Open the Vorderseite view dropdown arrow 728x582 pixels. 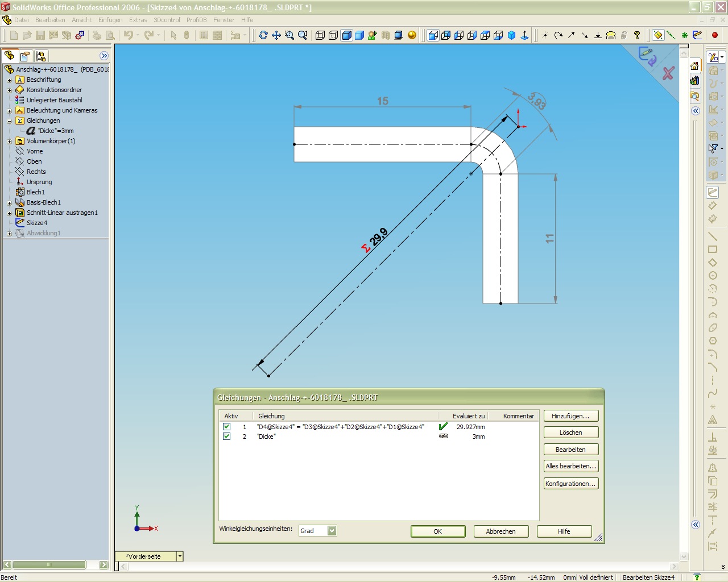click(x=180, y=556)
